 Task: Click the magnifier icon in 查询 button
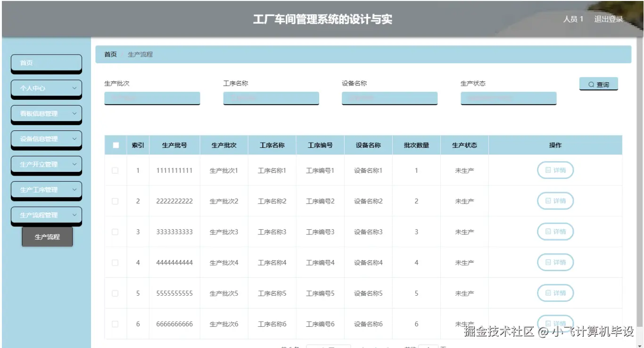click(x=591, y=85)
